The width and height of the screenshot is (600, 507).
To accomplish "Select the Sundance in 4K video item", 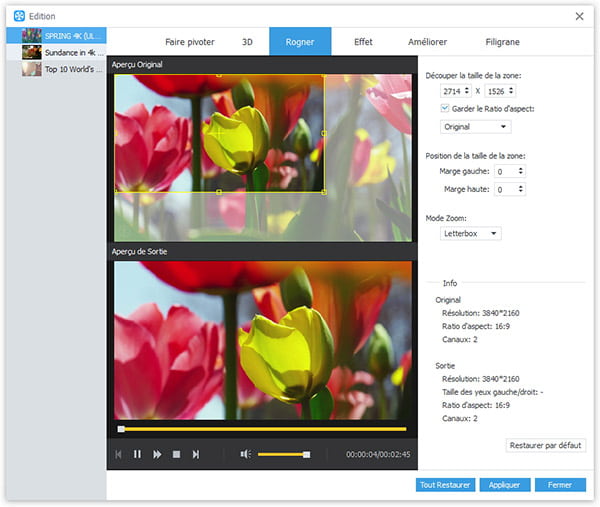I will click(x=70, y=52).
